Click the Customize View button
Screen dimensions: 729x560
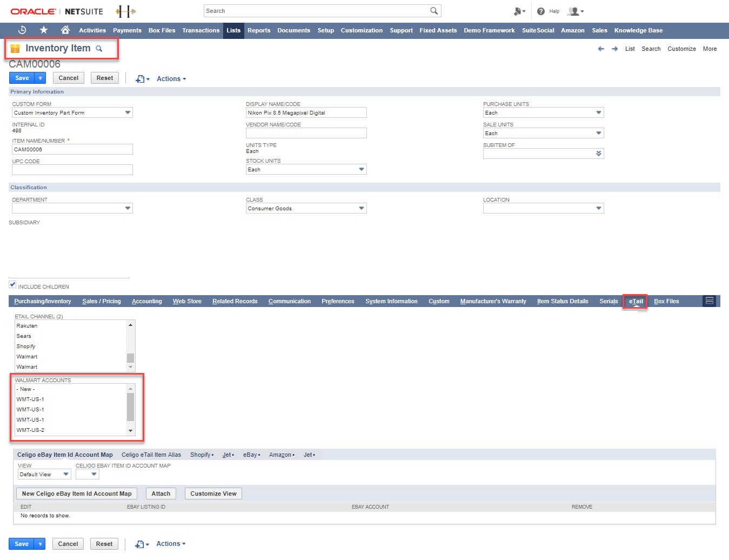(x=213, y=494)
